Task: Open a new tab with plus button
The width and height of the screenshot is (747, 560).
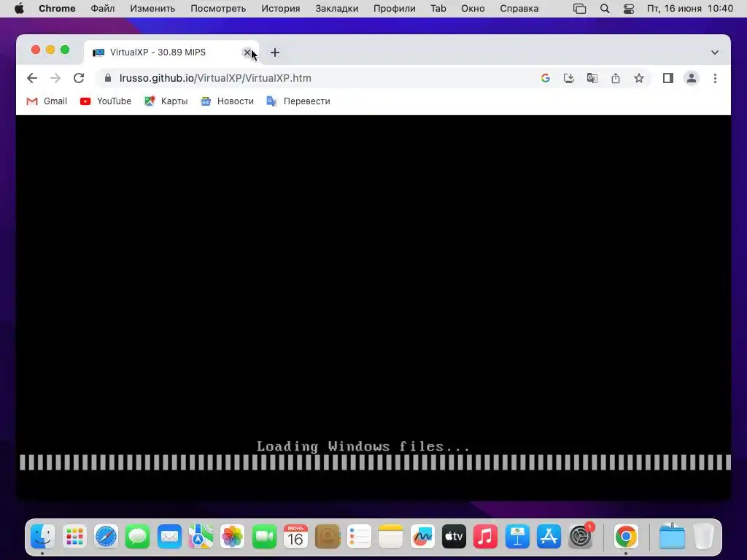Action: [x=275, y=52]
